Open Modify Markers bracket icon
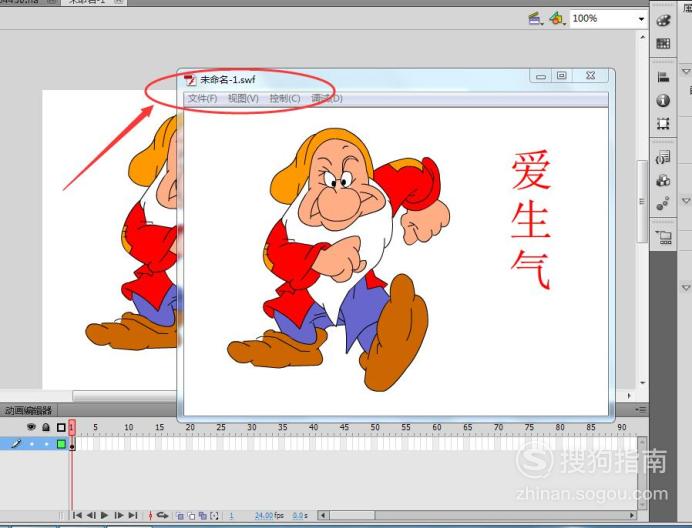692x528 pixels. tap(214, 515)
